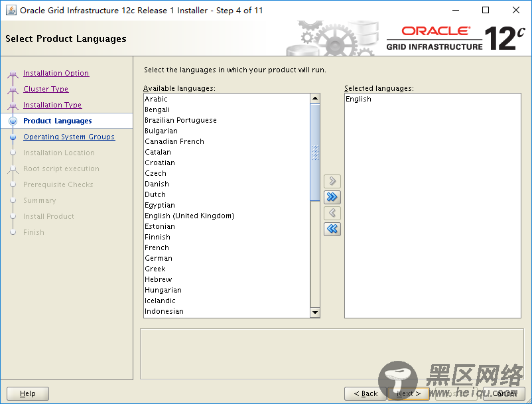This screenshot has width=532, height=404.
Task: Select Catalan in Available languages
Action: (227, 152)
